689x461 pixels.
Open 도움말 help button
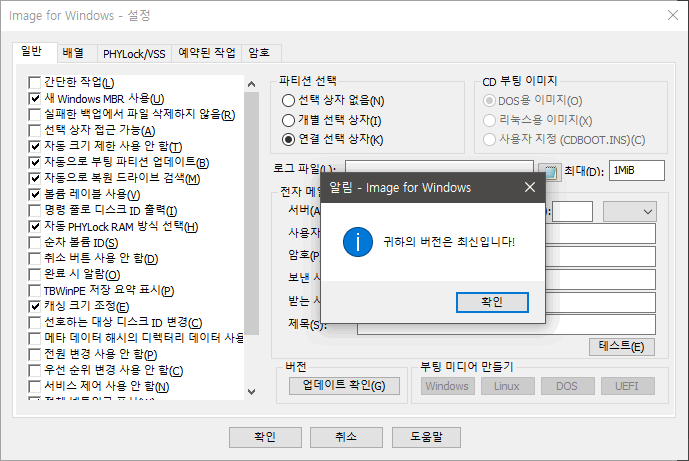click(426, 437)
